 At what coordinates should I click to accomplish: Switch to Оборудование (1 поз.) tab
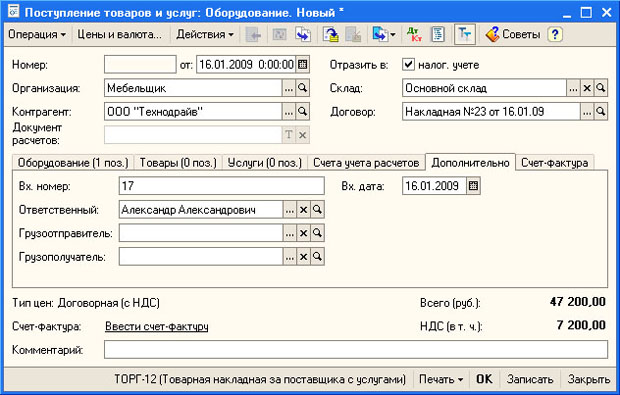(73, 163)
